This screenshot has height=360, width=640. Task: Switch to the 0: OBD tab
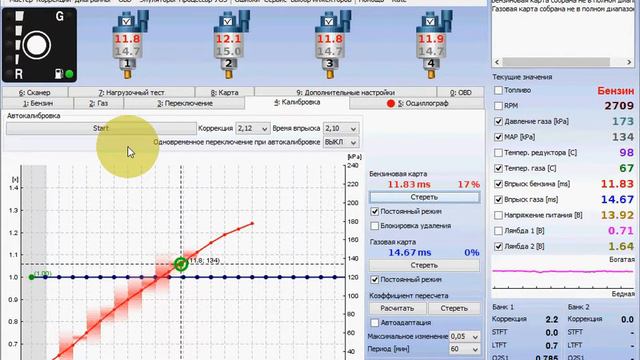[x=460, y=93]
